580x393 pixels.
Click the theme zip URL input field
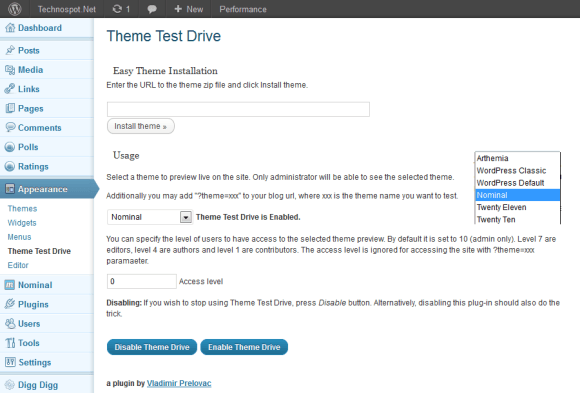[238, 109]
